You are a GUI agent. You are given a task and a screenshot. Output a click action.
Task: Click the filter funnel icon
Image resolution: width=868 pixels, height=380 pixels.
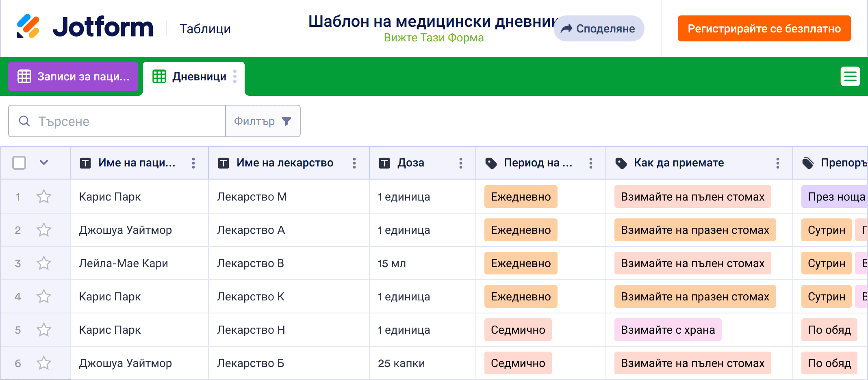coord(286,121)
